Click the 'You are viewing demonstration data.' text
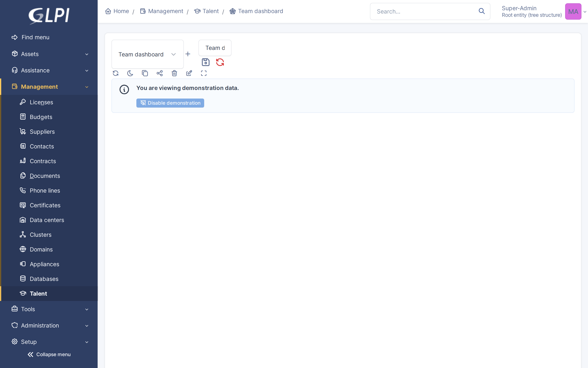The height and width of the screenshot is (368, 588). click(x=188, y=88)
